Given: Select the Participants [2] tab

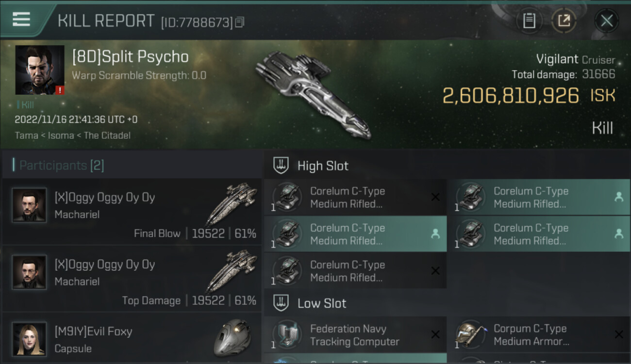Looking at the screenshot, I should click(62, 165).
